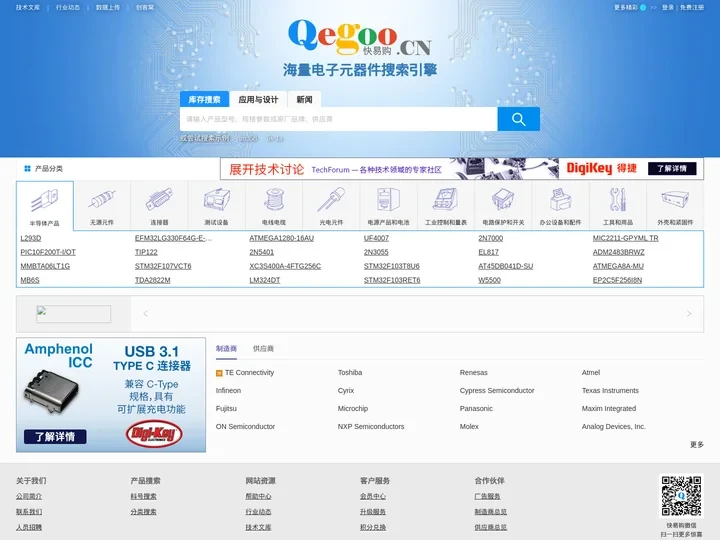Click the Digi-Key red oval logo

click(x=154, y=433)
